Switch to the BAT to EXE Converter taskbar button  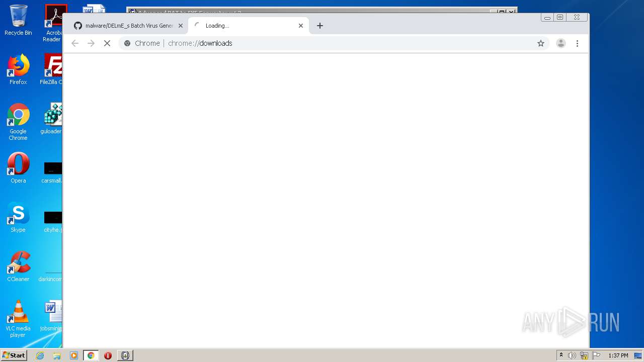pyautogui.click(x=125, y=355)
